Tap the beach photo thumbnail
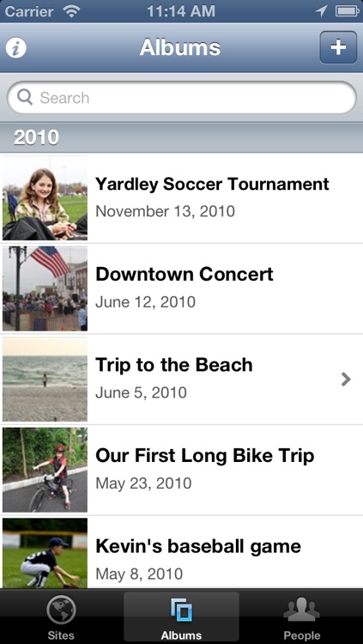The image size is (363, 644). pos(45,379)
